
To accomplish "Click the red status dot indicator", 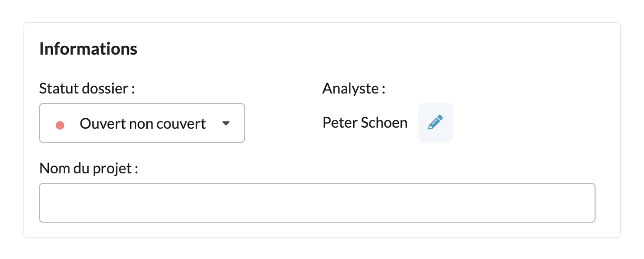I will pyautogui.click(x=60, y=125).
